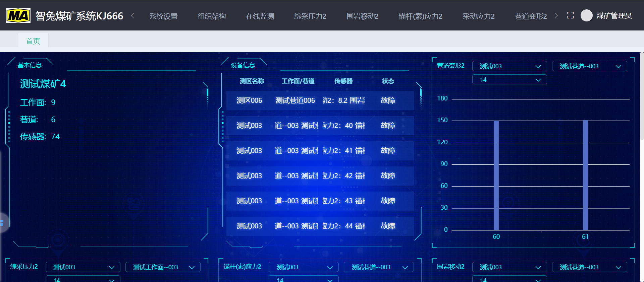Click the 测试煤矿4 mine name
Viewport: 644px width, 282px height.
click(x=43, y=83)
